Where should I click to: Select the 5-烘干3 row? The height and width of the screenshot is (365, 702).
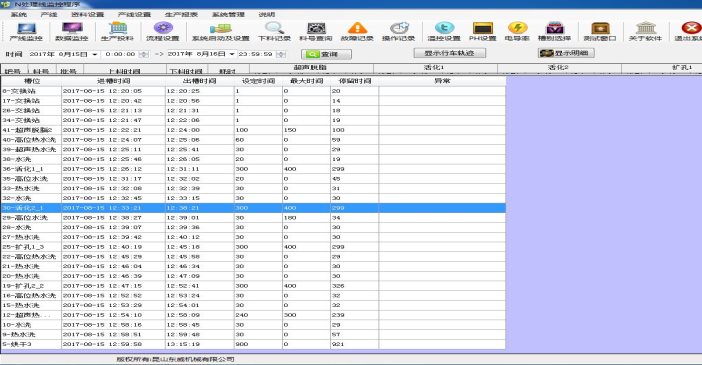click(253, 344)
